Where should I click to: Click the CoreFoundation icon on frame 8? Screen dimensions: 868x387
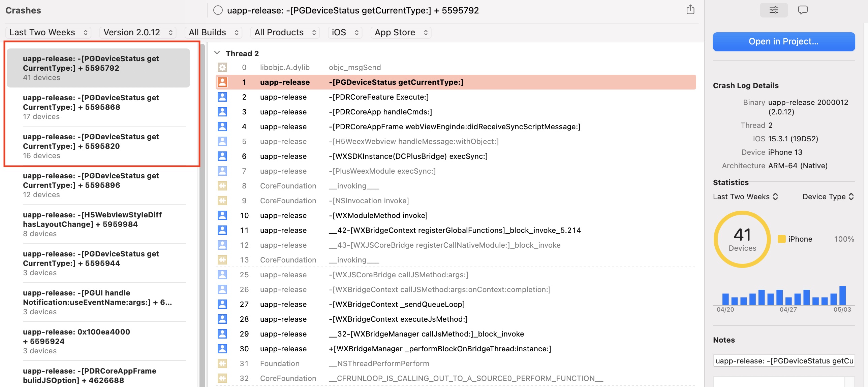pos(222,186)
